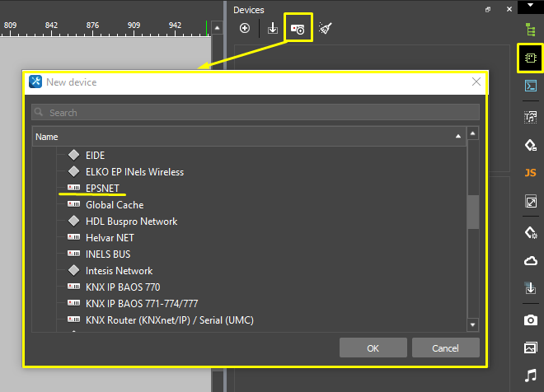
Task: Select EPSNET in the device list
Action: point(102,189)
